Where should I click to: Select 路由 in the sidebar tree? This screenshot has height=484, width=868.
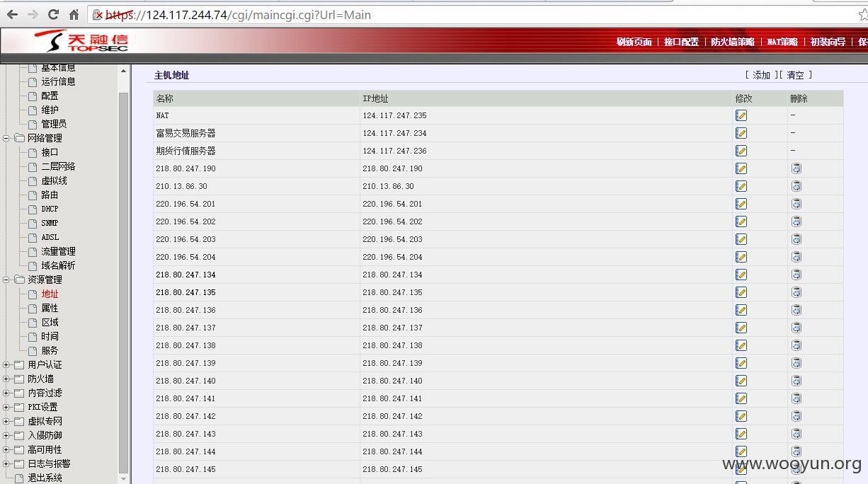point(50,195)
